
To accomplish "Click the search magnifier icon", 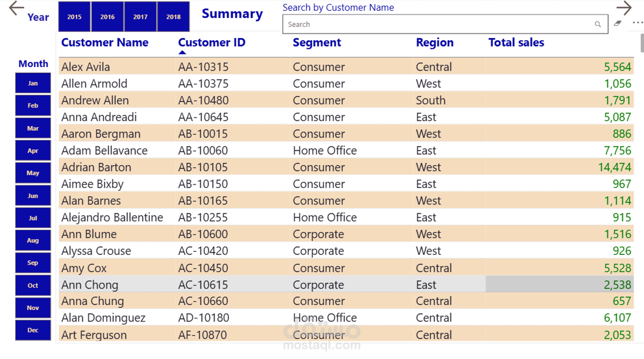I will point(598,24).
